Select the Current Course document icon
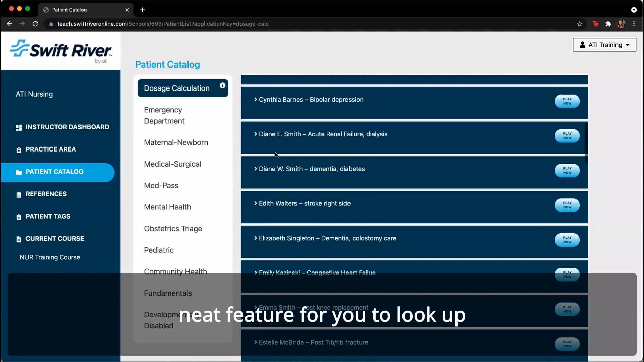This screenshot has height=362, width=644. pyautogui.click(x=19, y=239)
